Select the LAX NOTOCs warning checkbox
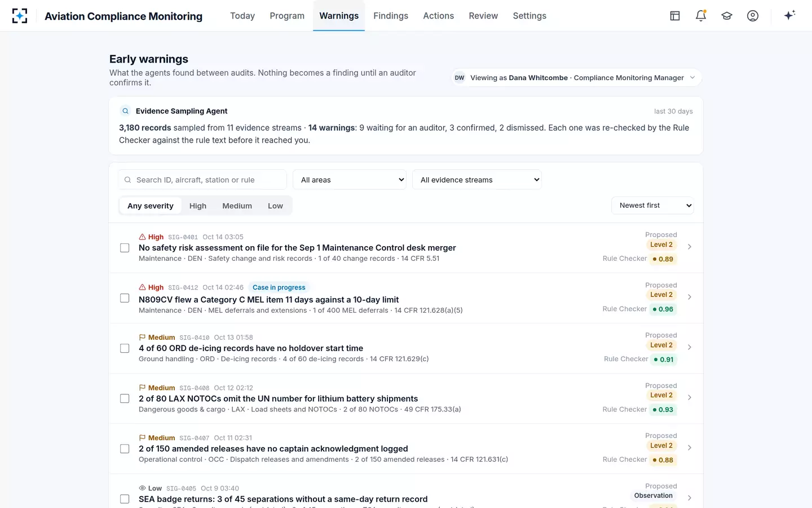This screenshot has height=508, width=812. pos(125,398)
